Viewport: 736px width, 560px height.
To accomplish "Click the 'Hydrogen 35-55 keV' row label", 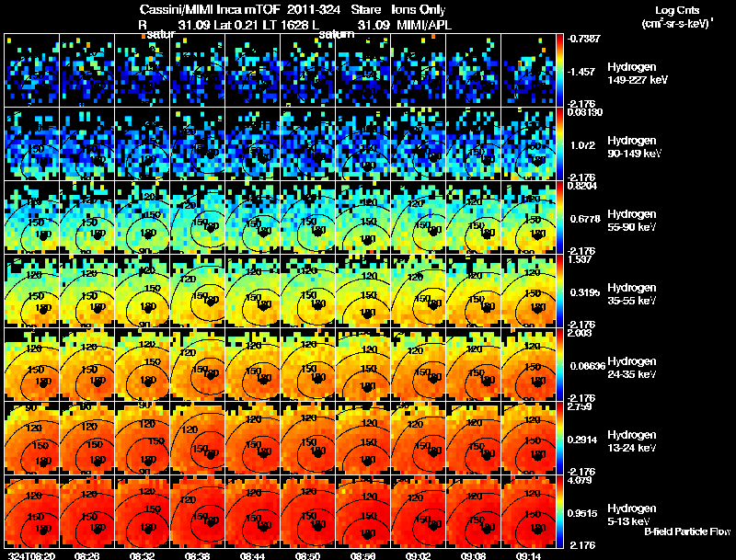I will pyautogui.click(x=632, y=294).
